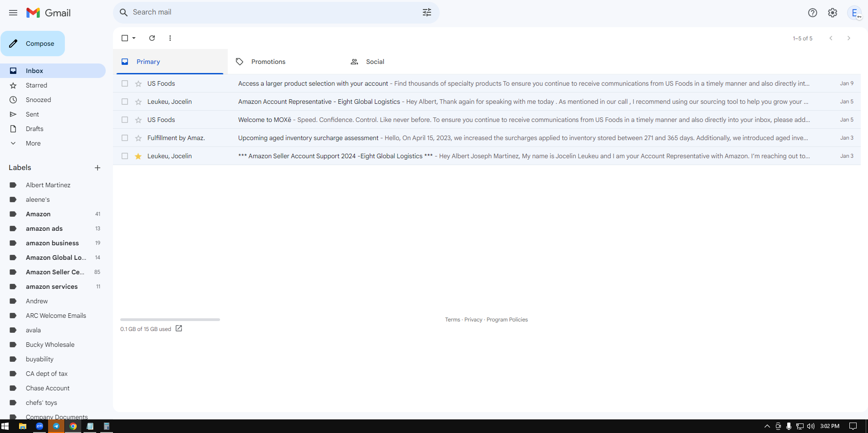This screenshot has width=868, height=433.
Task: Open the Settings gear icon
Action: tap(833, 13)
